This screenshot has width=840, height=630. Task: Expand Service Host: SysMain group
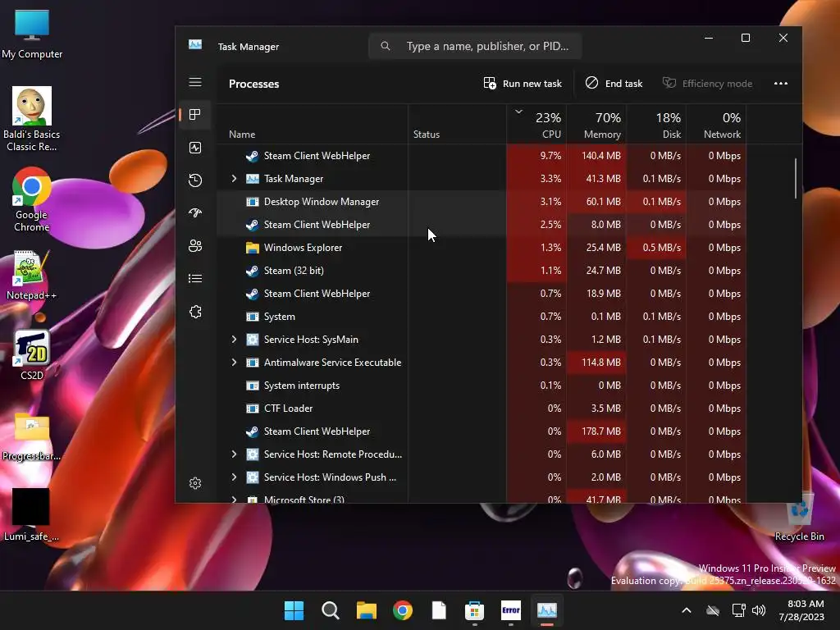pos(234,339)
